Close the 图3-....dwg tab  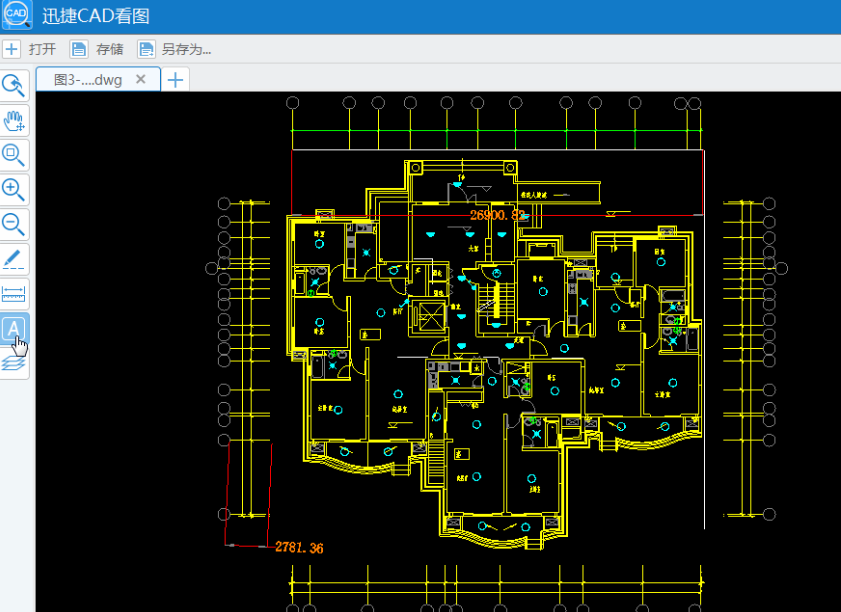coord(141,79)
